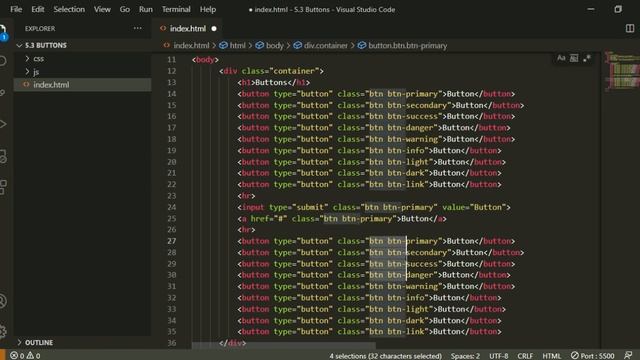Click btn-warning on line 18
640x360 pixels.
[413, 139]
